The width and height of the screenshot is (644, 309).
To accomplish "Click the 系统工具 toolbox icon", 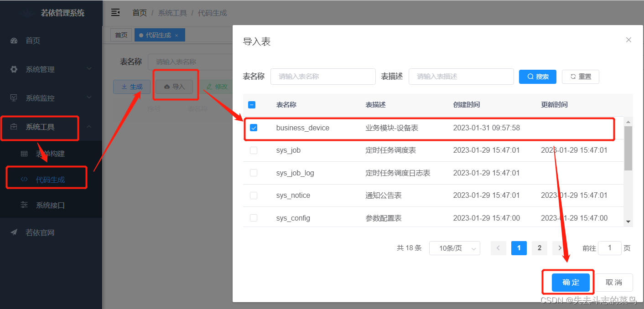I will 14,127.
